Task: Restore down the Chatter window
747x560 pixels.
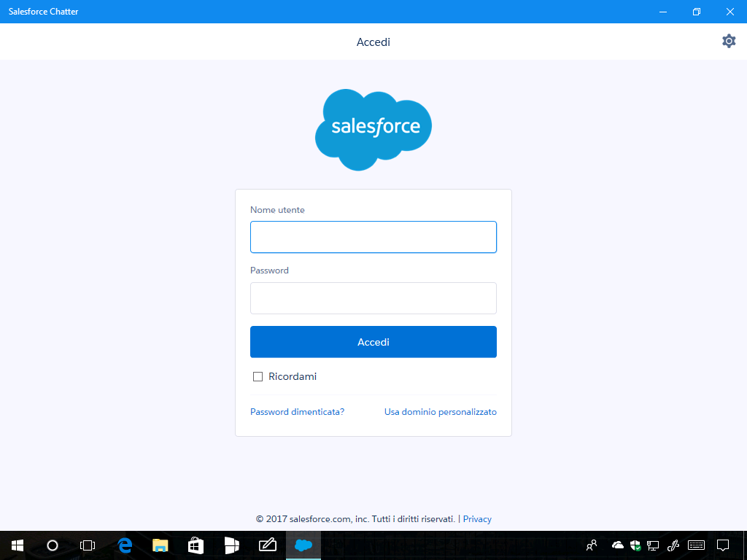Action: point(697,12)
